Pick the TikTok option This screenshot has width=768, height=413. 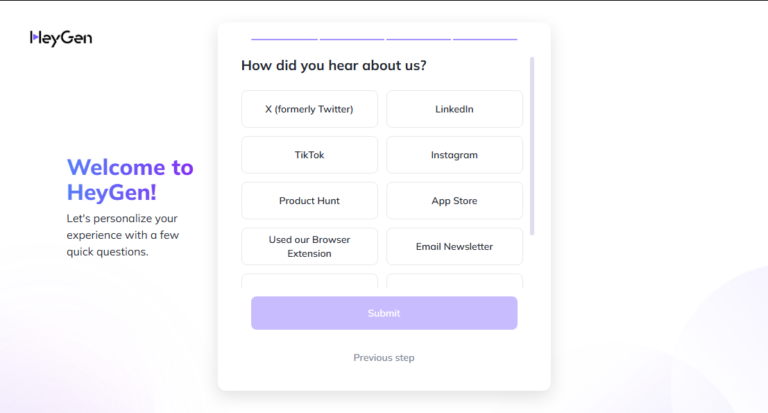click(x=309, y=155)
